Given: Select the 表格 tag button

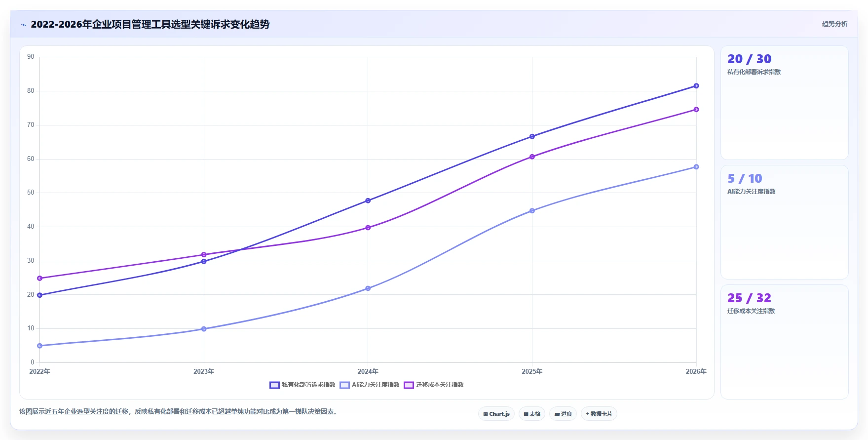Looking at the screenshot, I should (x=532, y=414).
